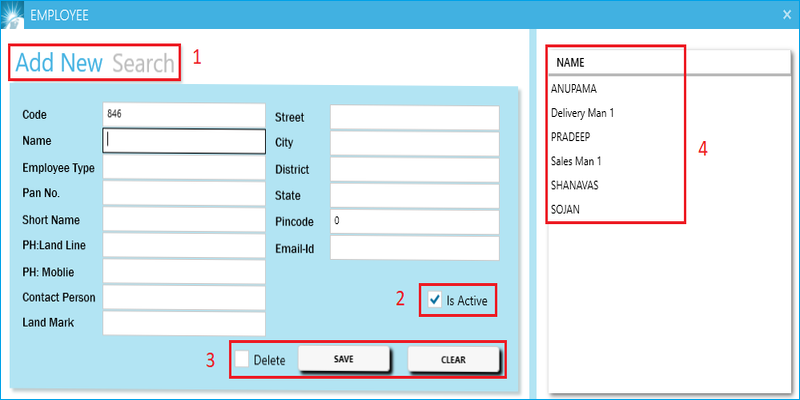Viewport: 800px width, 400px height.
Task: Tick the Delete checkbox
Action: (x=242, y=359)
